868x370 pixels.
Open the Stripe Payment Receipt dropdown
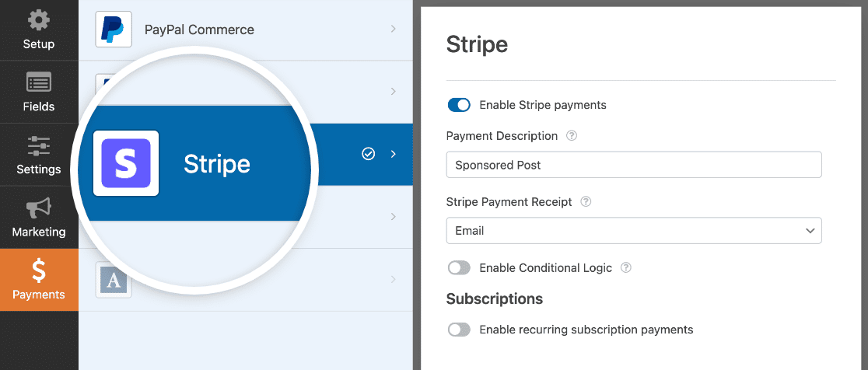(x=634, y=231)
